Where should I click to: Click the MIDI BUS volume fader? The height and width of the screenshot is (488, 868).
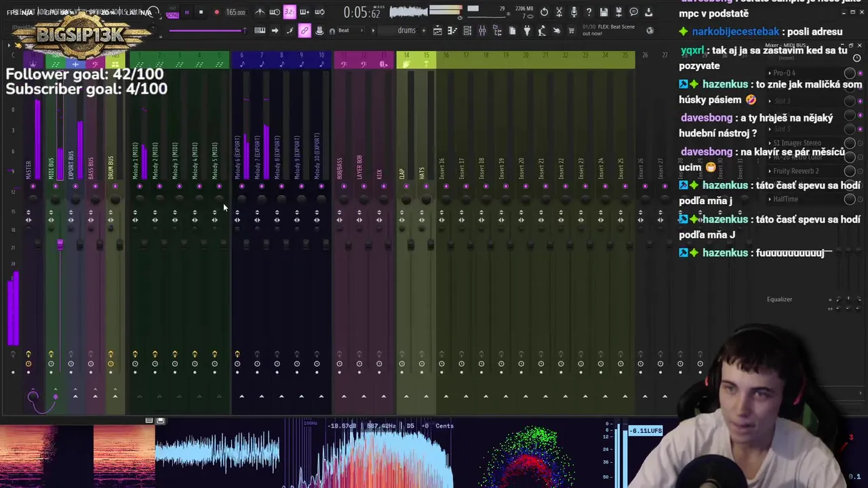pyautogui.click(x=60, y=243)
